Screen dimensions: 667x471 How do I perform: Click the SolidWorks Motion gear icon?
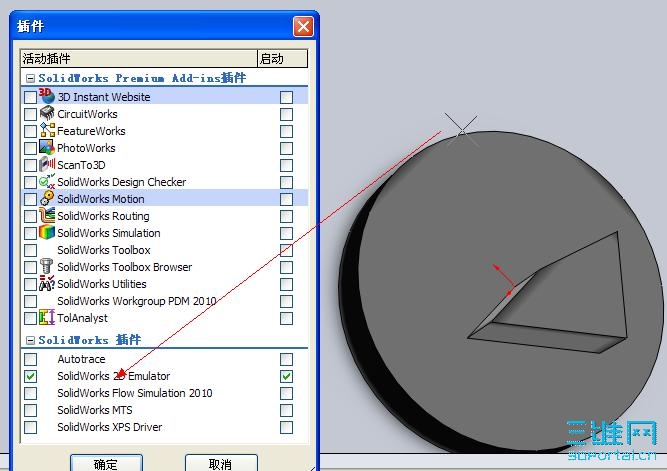47,199
